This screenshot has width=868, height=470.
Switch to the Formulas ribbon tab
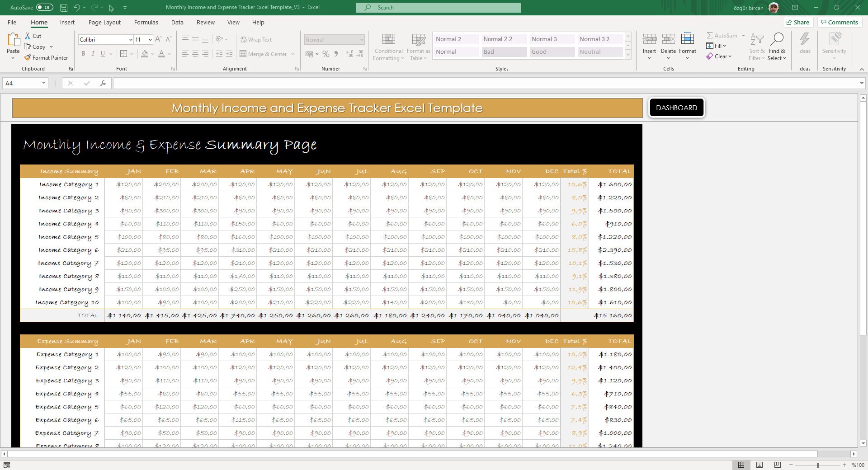pyautogui.click(x=146, y=22)
